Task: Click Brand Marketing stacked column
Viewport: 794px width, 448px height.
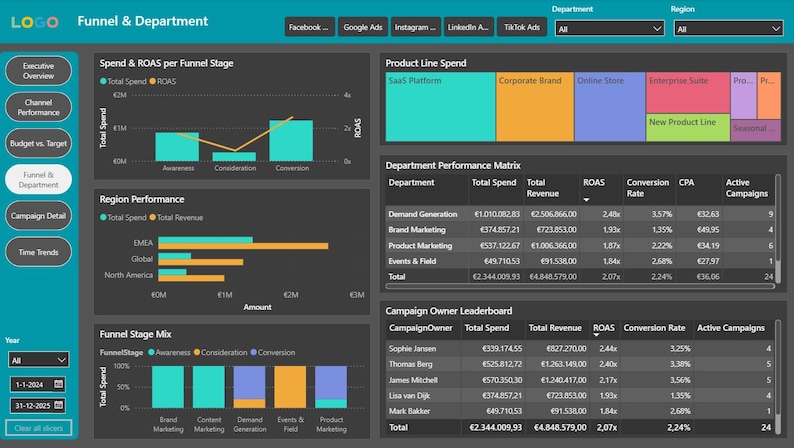Action: [168, 387]
